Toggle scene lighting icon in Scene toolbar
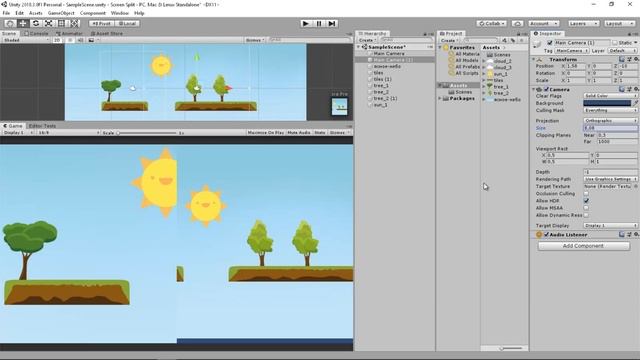Image resolution: width=640 pixels, height=360 pixels. [x=70, y=40]
